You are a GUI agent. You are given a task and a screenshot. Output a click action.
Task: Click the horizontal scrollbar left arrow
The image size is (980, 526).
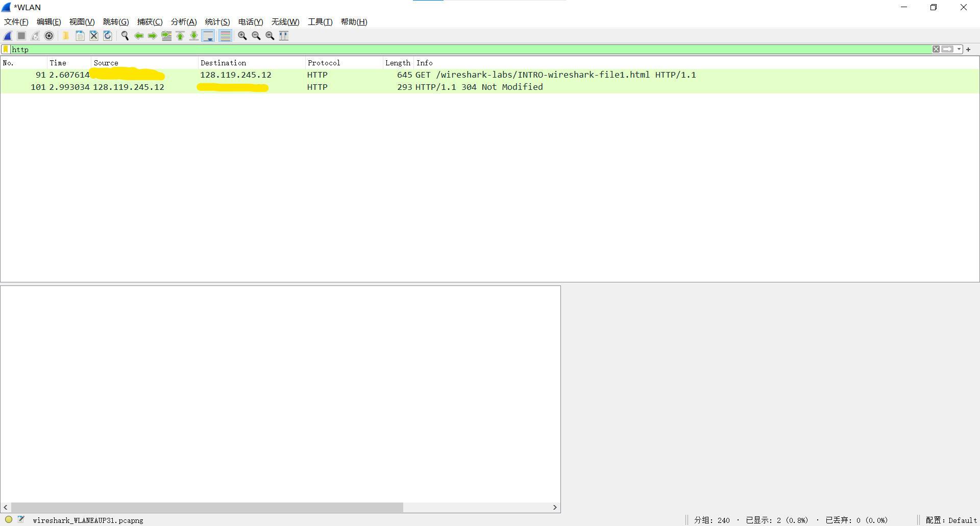point(6,508)
